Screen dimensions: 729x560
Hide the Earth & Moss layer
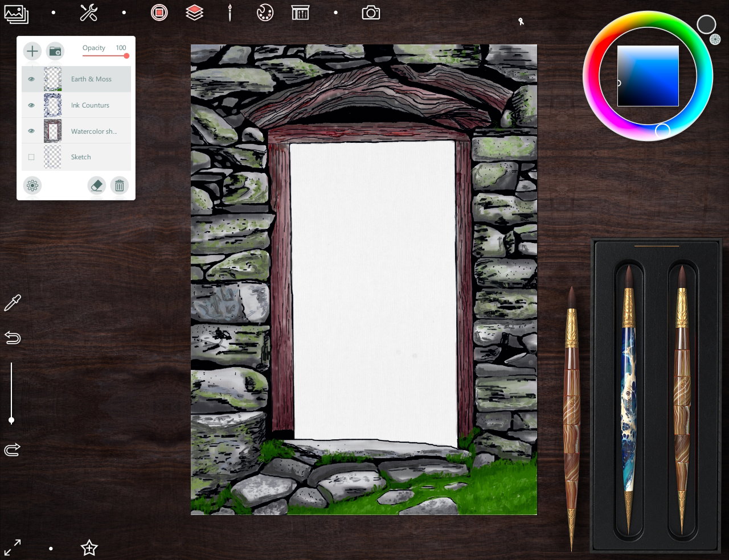click(x=31, y=79)
